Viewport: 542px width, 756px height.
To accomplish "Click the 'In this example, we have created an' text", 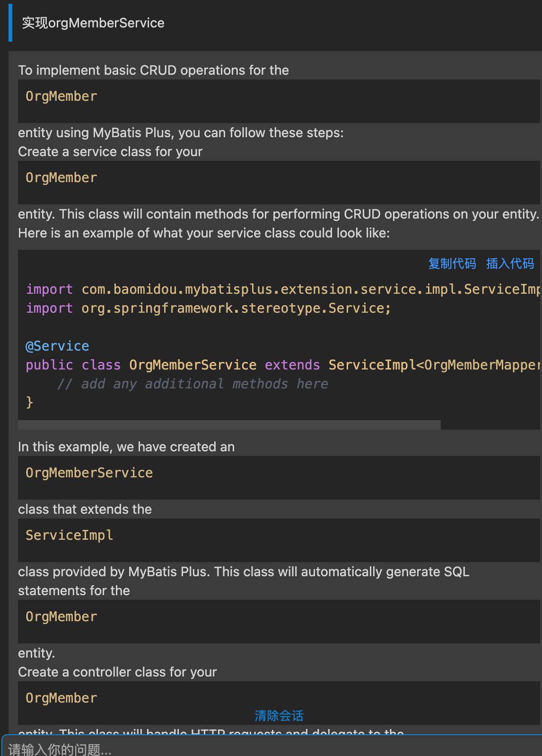I will pyautogui.click(x=126, y=447).
